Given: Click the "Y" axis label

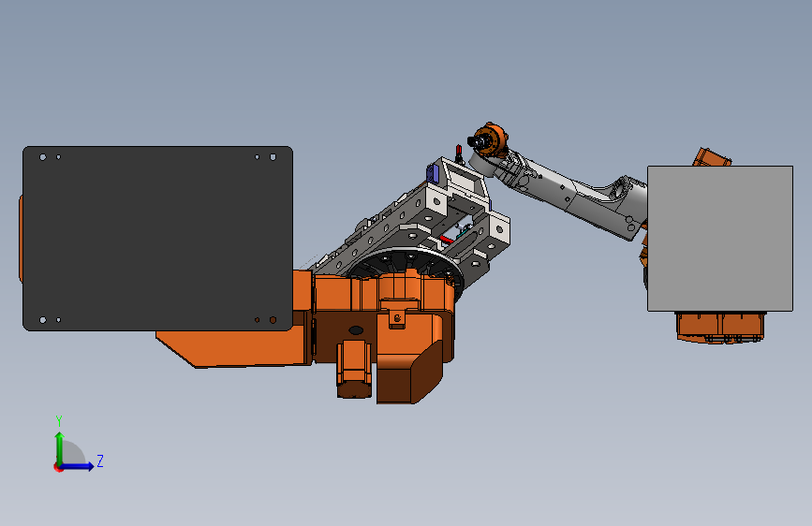Looking at the screenshot, I should coord(59,420).
